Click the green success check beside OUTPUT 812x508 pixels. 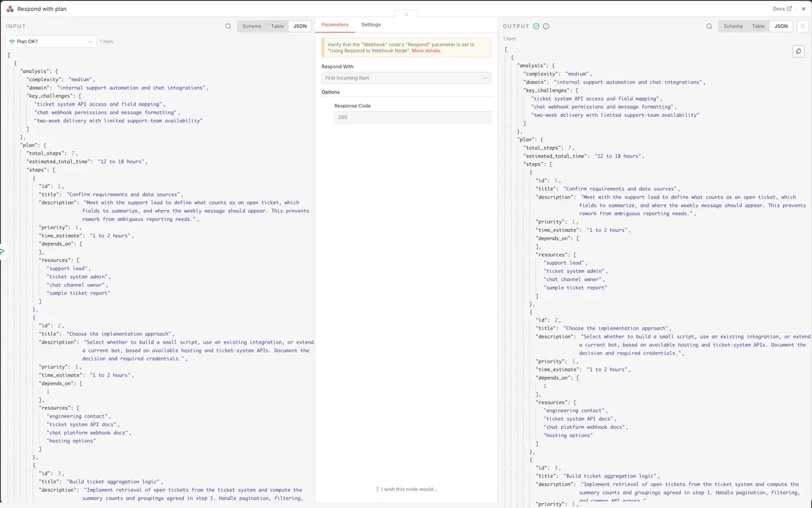536,27
